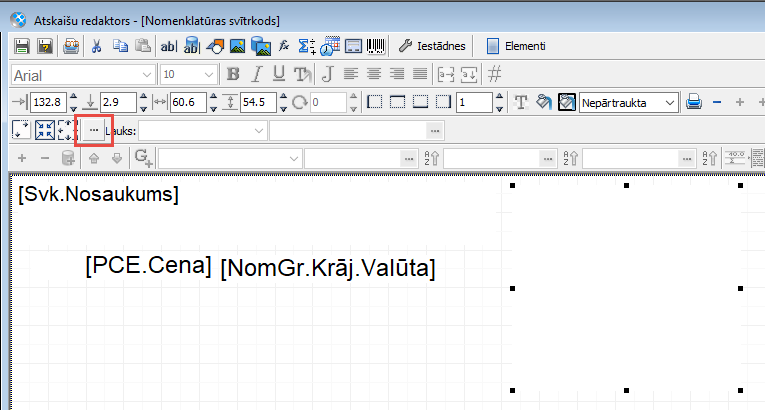Insert a database picture element
765x410 pixels.
261,46
